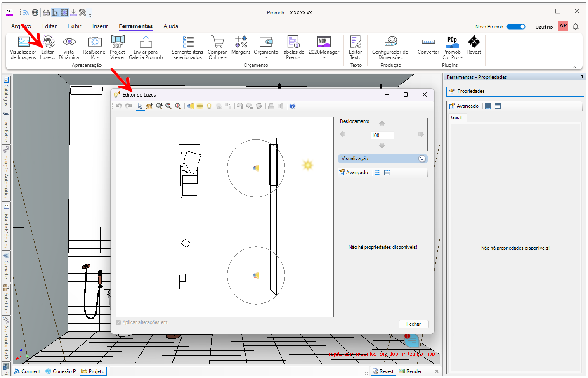Select the pan hand tool in Editor de Luzes
Image resolution: width=588 pixels, height=378 pixels.
point(149,106)
